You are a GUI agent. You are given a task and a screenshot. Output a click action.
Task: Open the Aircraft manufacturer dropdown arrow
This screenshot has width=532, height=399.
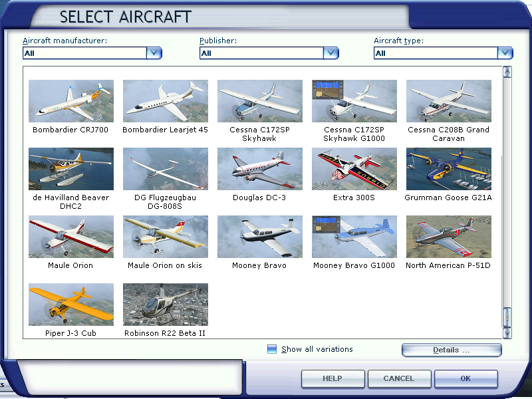click(154, 53)
